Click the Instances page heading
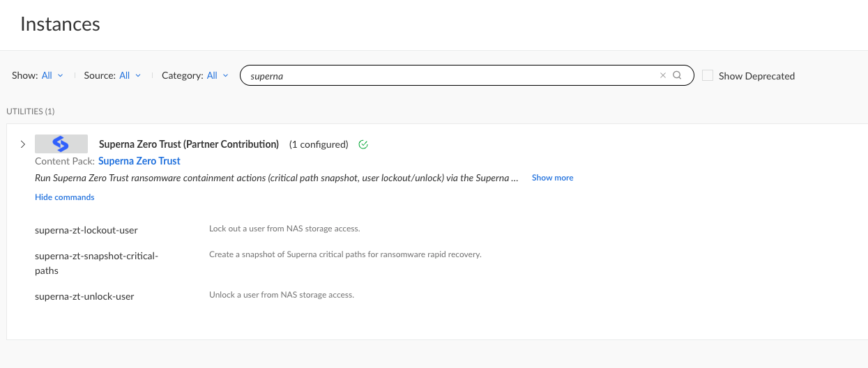Viewport: 868px width, 368px height. 60,24
